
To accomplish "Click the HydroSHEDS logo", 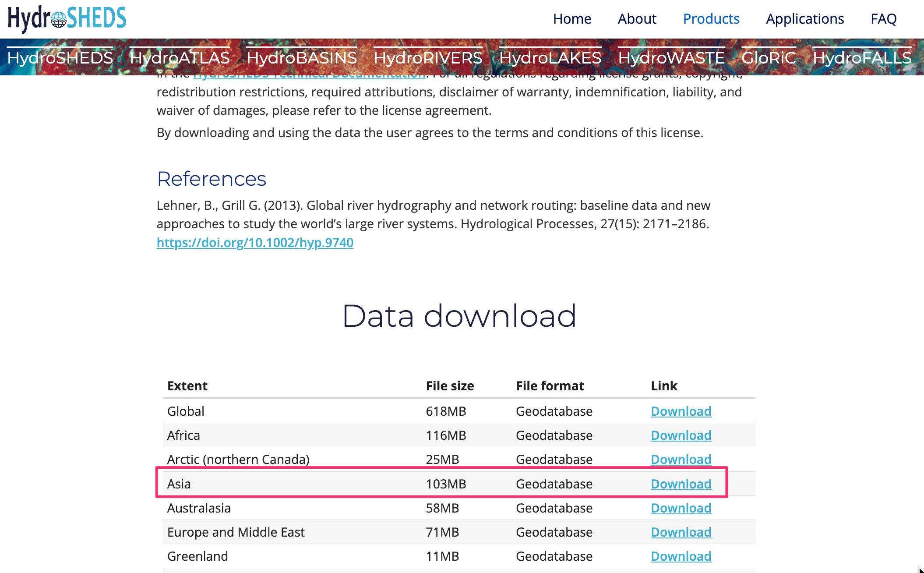I will coord(67,18).
